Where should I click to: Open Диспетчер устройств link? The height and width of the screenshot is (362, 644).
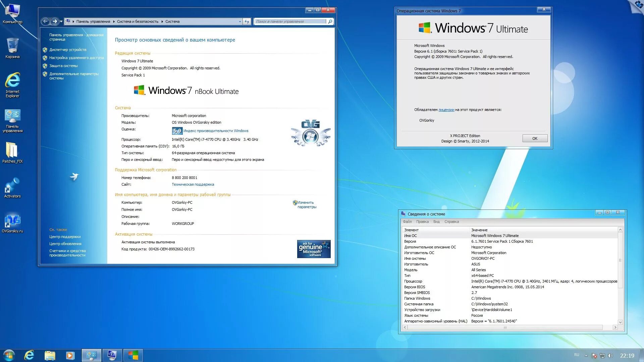click(x=68, y=50)
